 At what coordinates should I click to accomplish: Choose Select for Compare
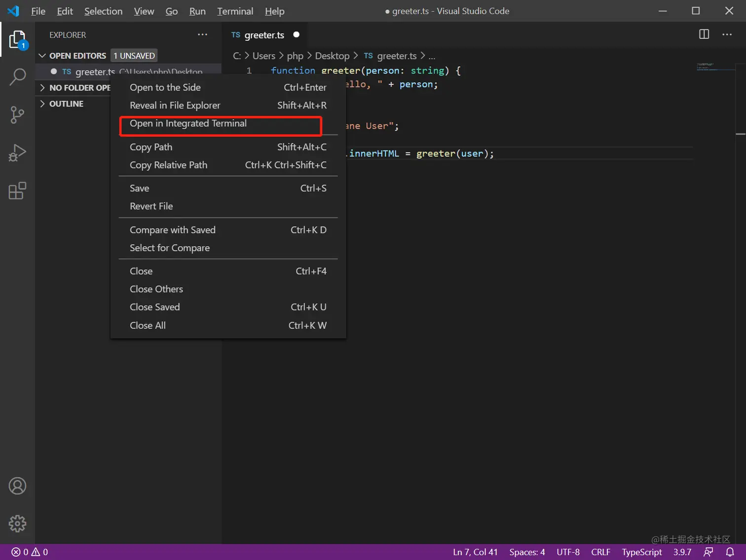(228, 248)
